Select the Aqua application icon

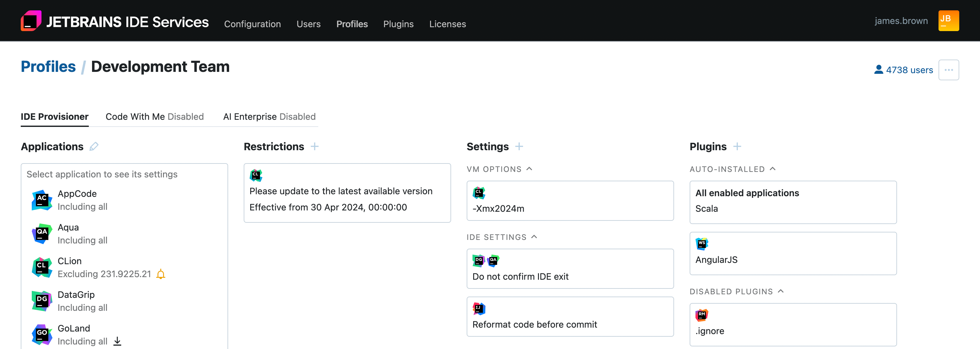tap(41, 233)
